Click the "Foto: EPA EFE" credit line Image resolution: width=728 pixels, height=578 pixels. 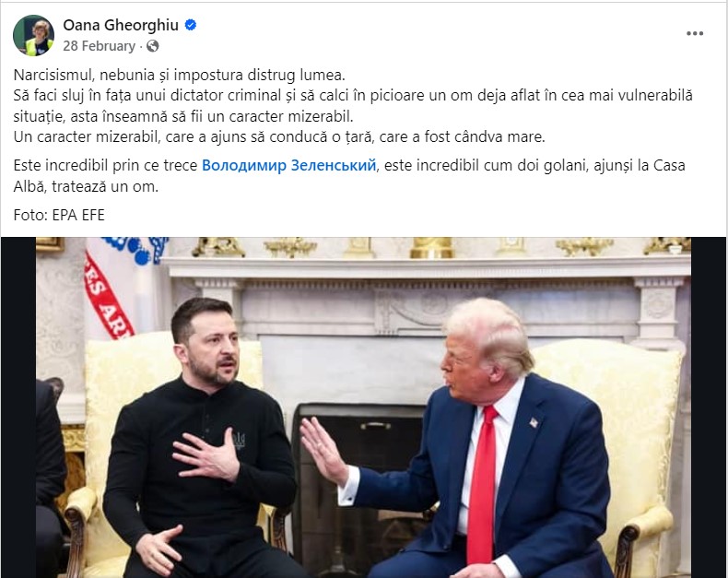click(x=59, y=215)
